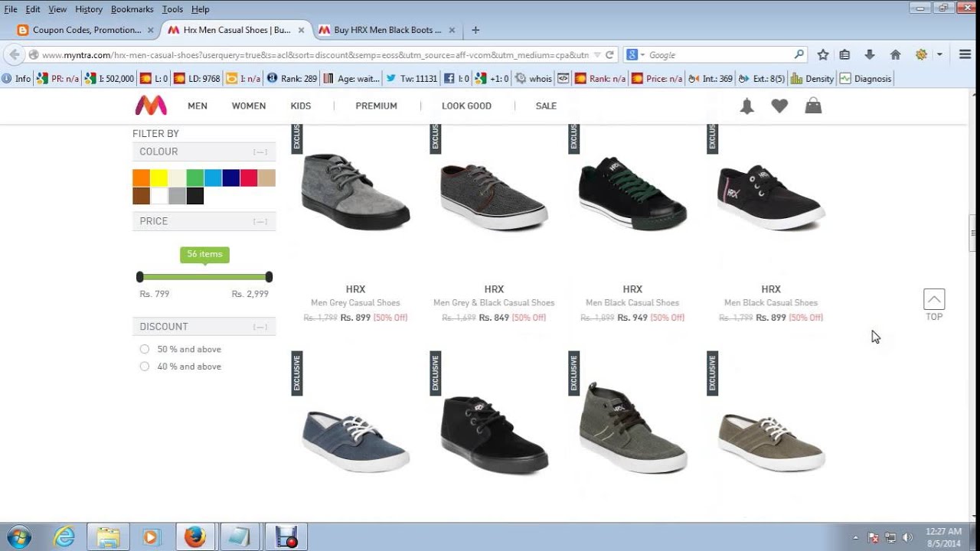Filter by the black colour swatch
The height and width of the screenshot is (551, 980).
[195, 196]
